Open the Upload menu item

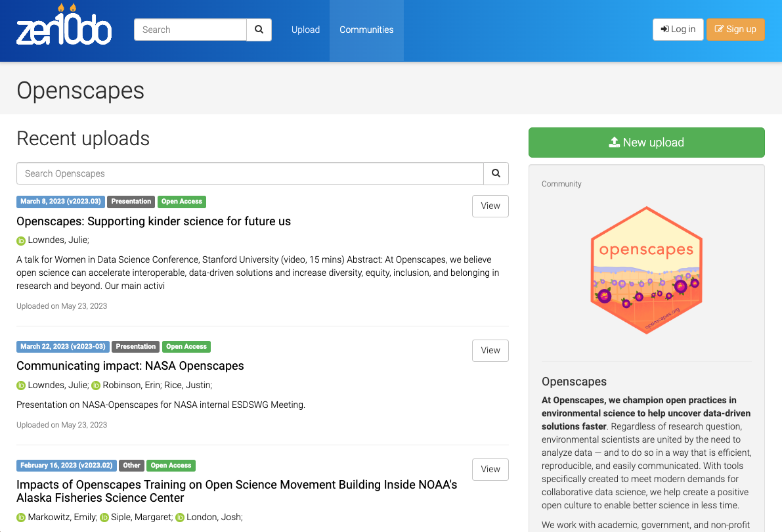[305, 30]
